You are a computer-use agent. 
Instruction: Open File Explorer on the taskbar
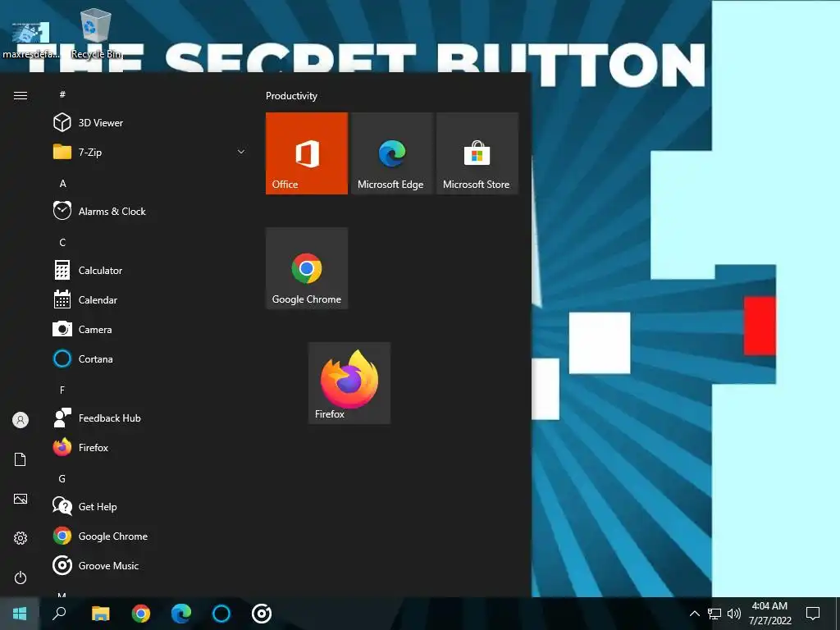100,614
